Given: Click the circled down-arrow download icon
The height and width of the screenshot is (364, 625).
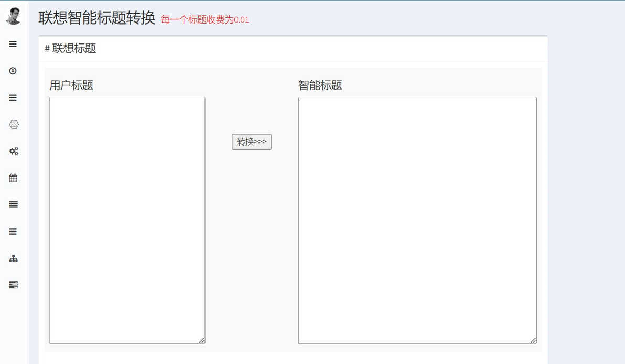Looking at the screenshot, I should coord(13,71).
